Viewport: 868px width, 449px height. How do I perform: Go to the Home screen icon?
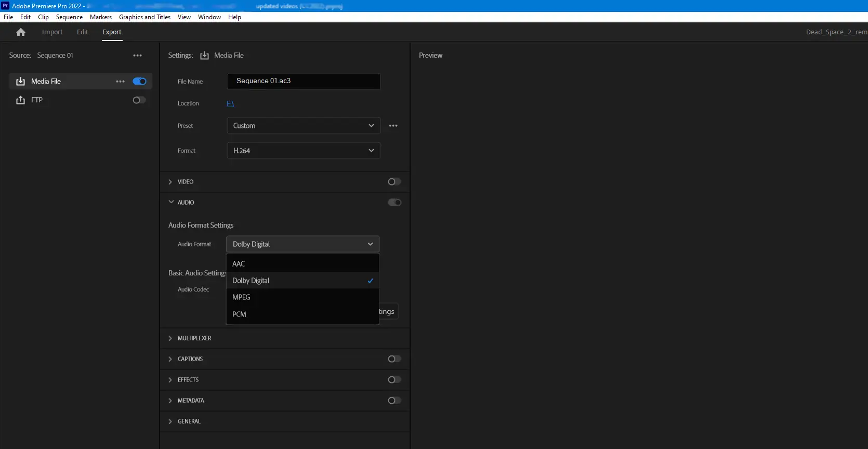[x=21, y=32]
